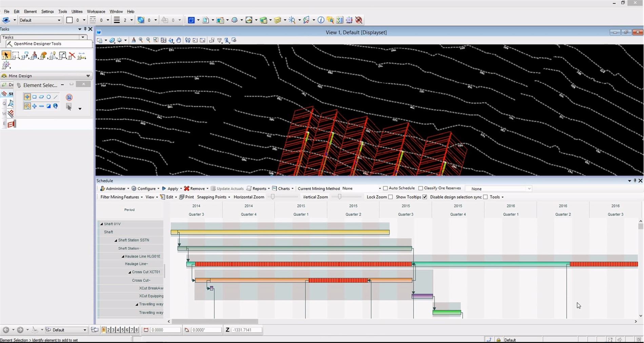644x343 pixels.
Task: Uncheck the Show Tooltips checkbox
Action: [x=425, y=197]
